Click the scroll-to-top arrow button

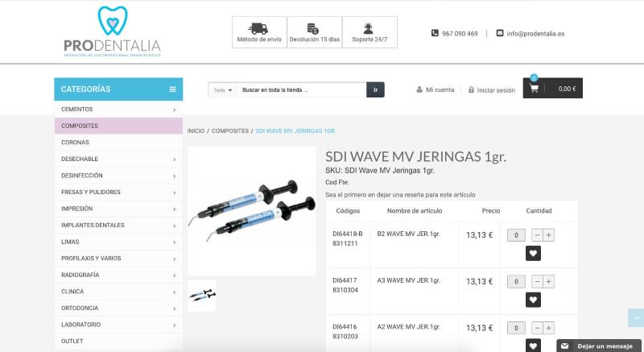click(x=636, y=318)
